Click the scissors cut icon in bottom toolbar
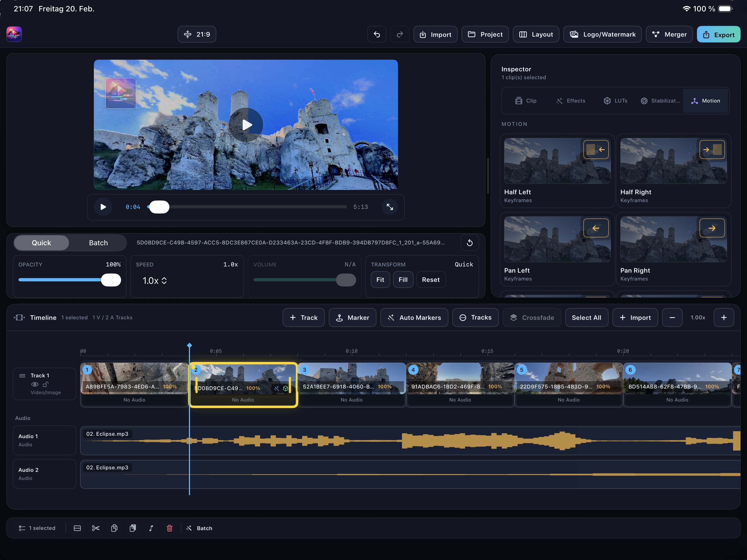The width and height of the screenshot is (747, 560). pos(96,528)
